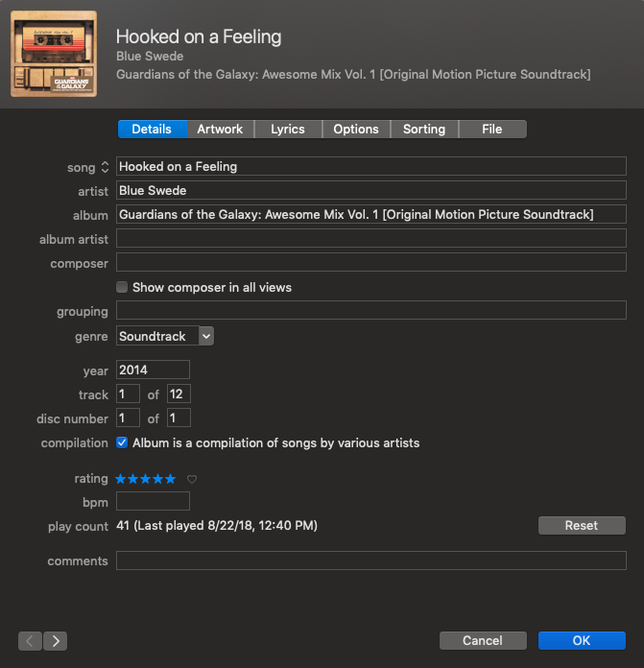Screen dimensions: 644x668
Task: Open the File tab
Action: click(492, 130)
